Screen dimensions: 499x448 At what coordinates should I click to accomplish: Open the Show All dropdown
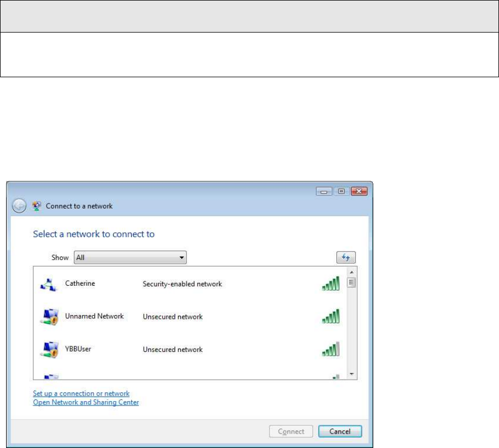pos(130,257)
